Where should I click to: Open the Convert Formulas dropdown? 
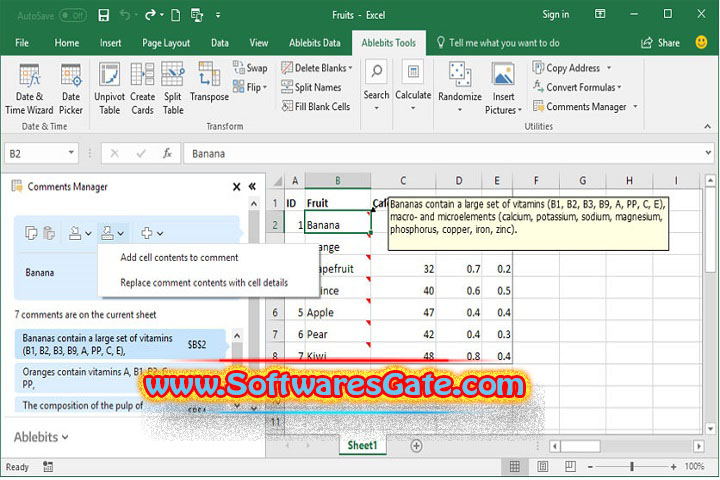619,87
